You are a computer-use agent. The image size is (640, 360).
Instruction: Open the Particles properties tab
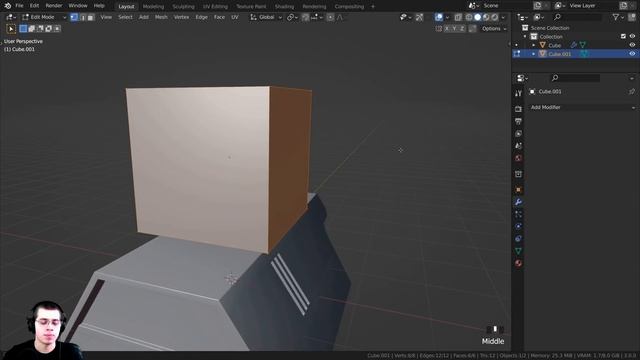coord(518,214)
